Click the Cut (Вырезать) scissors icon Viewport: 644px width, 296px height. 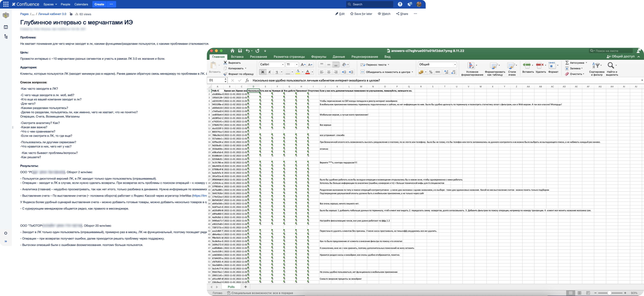point(225,63)
